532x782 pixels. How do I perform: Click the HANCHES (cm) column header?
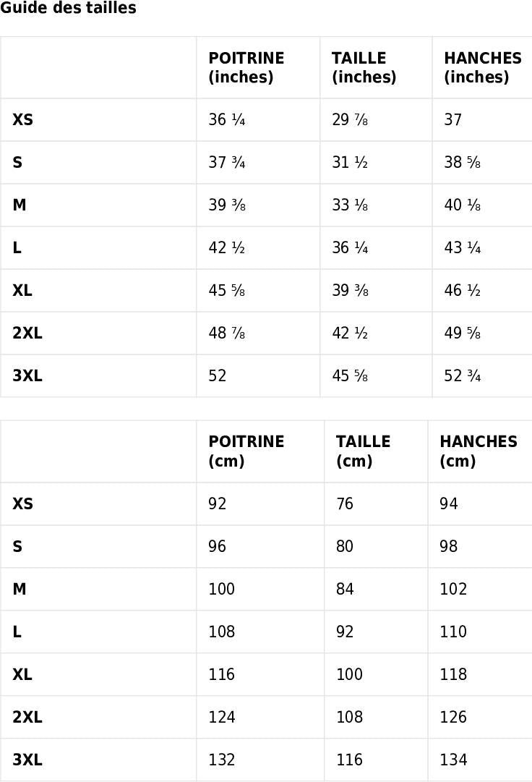coord(479,451)
